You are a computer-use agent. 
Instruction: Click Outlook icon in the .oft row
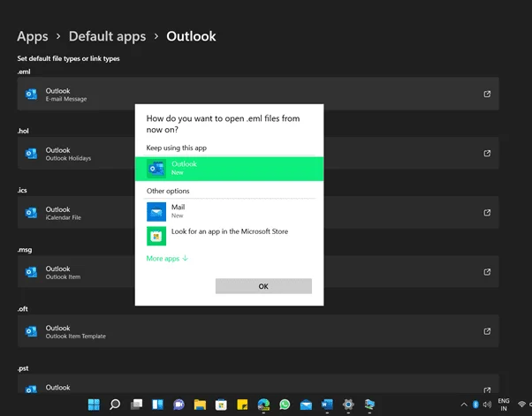tap(31, 331)
